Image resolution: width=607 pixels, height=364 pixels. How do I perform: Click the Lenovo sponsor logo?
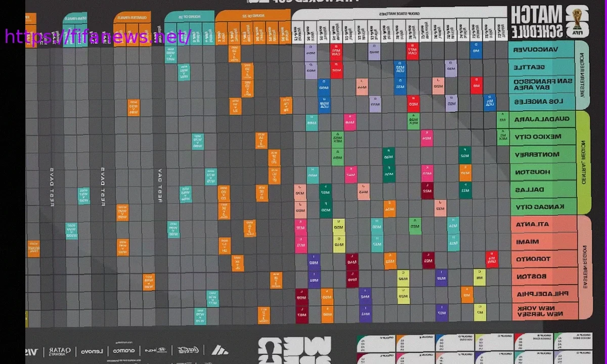[x=92, y=350]
